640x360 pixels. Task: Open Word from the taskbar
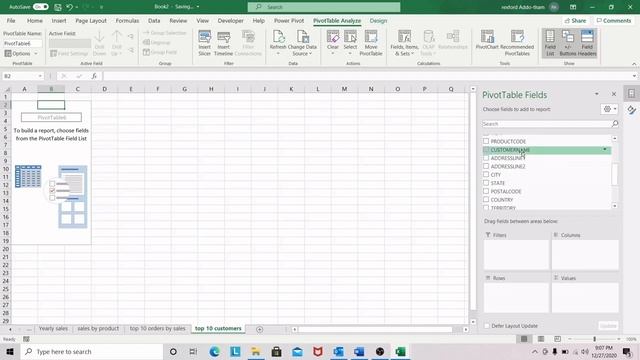click(359, 351)
